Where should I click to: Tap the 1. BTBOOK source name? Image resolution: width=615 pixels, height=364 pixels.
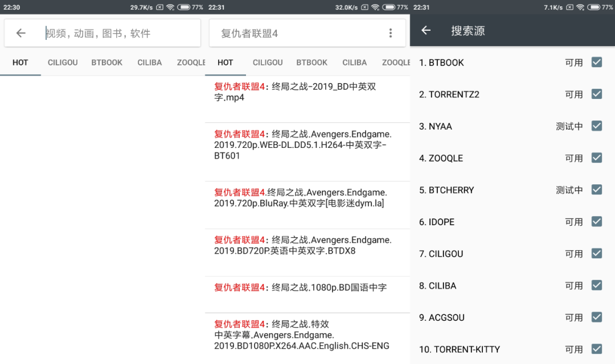click(441, 63)
